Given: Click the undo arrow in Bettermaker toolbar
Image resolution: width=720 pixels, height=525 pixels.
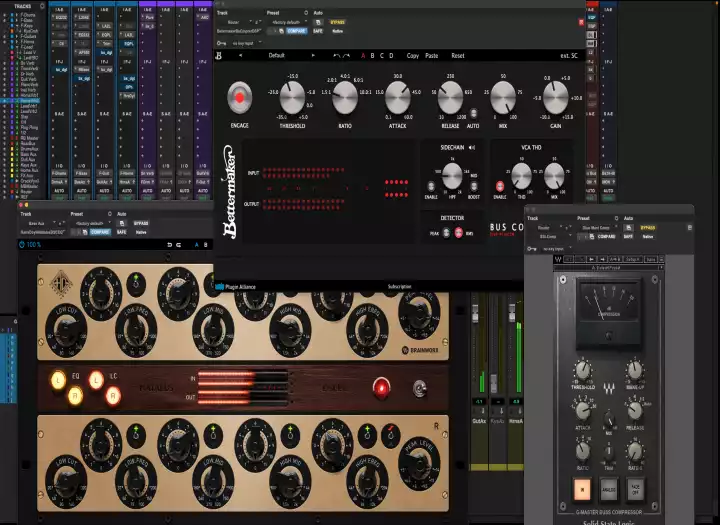Looking at the screenshot, I should 337,56.
